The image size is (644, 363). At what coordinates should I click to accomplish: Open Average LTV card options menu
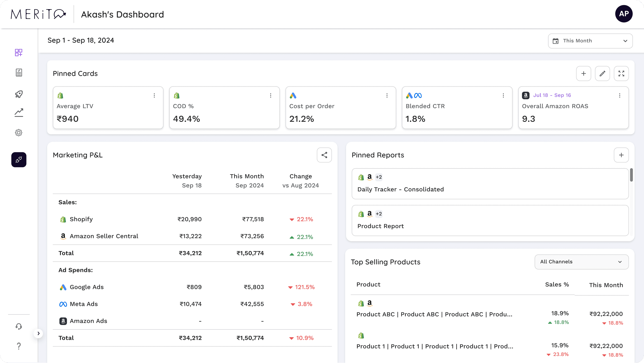click(x=154, y=96)
